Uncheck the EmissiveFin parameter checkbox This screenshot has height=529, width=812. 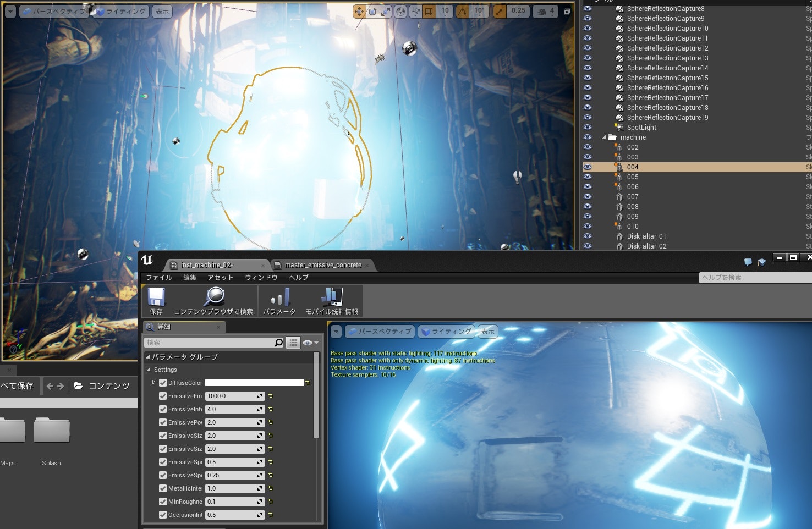(163, 396)
